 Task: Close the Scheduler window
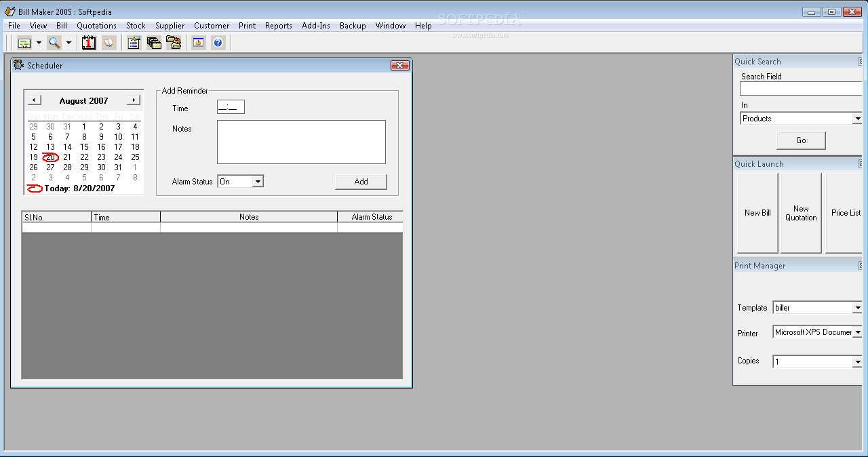(399, 65)
